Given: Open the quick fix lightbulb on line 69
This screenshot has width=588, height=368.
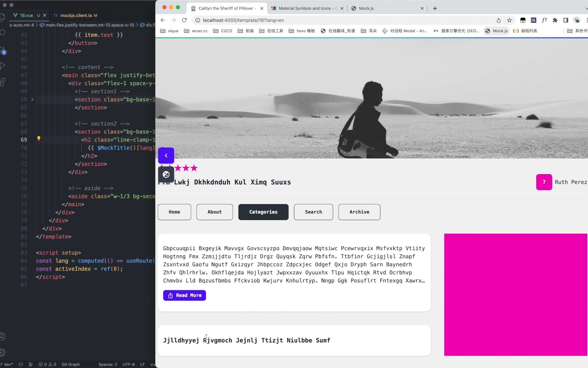Looking at the screenshot, I should click(39, 139).
